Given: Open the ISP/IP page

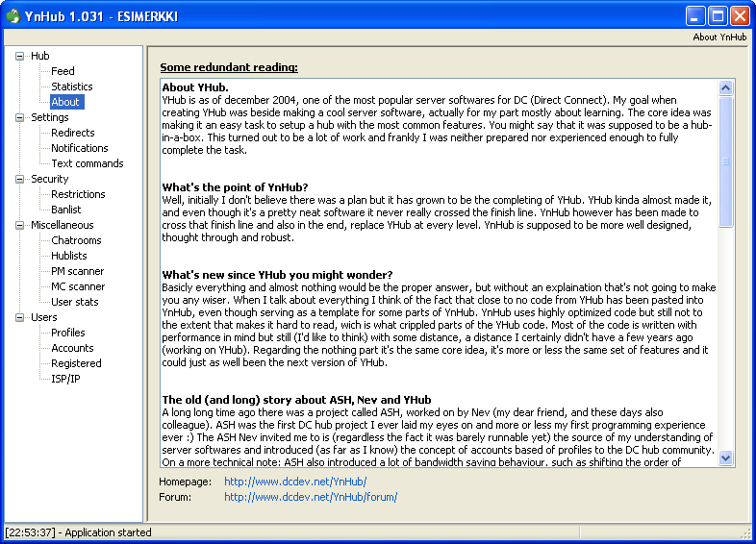Looking at the screenshot, I should coord(65,380).
